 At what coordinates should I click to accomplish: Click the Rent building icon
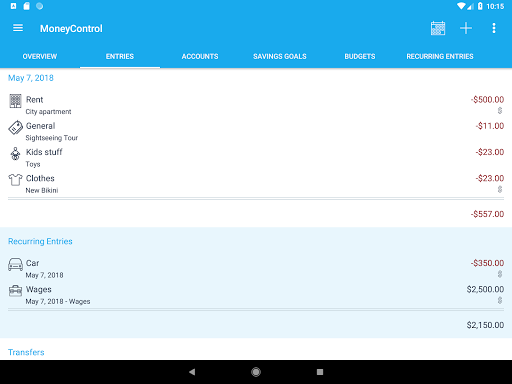(15, 101)
